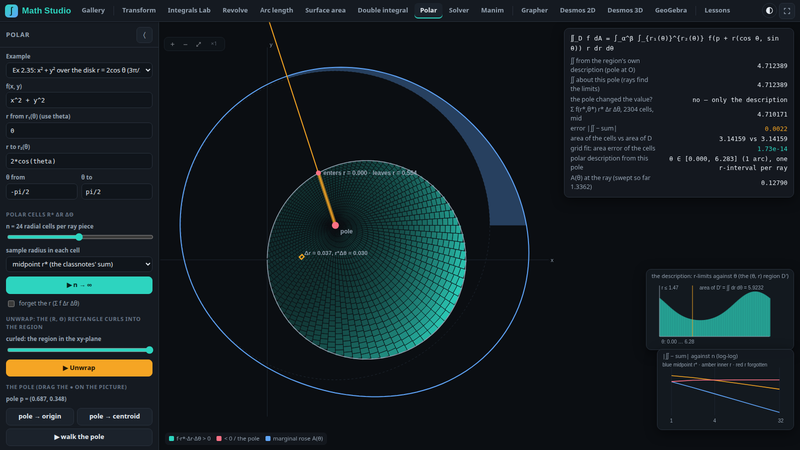Click the curled/unwrap slider handle
This screenshot has width=800, height=450.
(x=149, y=350)
